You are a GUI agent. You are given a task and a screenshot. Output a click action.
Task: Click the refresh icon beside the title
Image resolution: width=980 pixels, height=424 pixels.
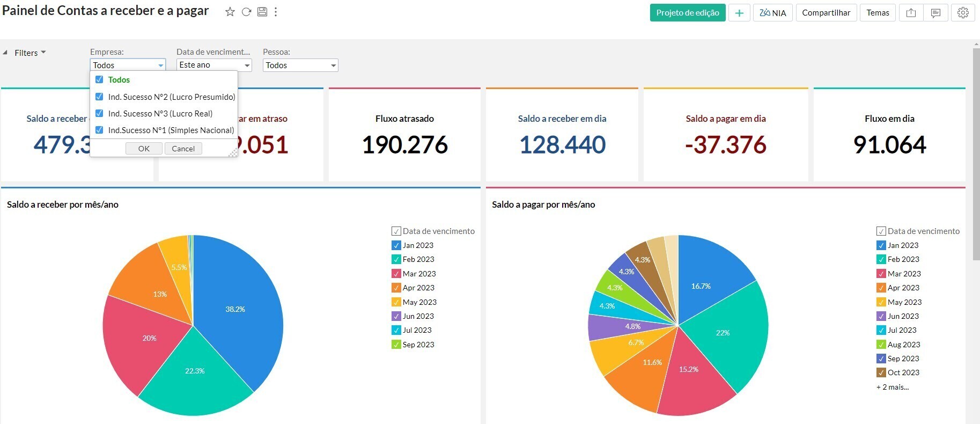pos(246,12)
